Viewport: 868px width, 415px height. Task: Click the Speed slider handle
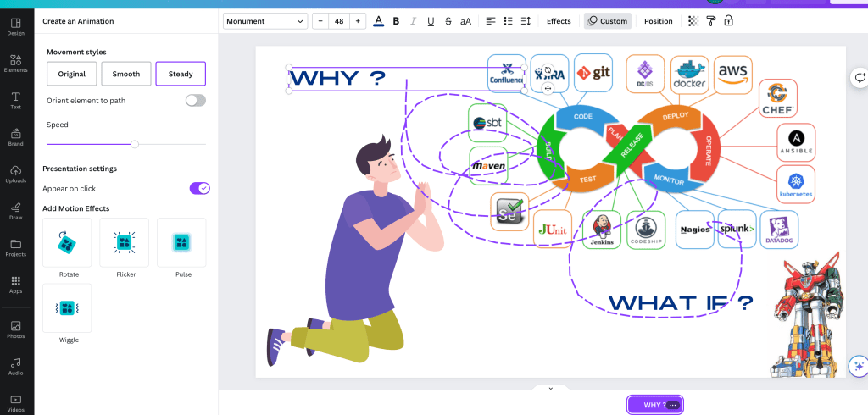(135, 144)
